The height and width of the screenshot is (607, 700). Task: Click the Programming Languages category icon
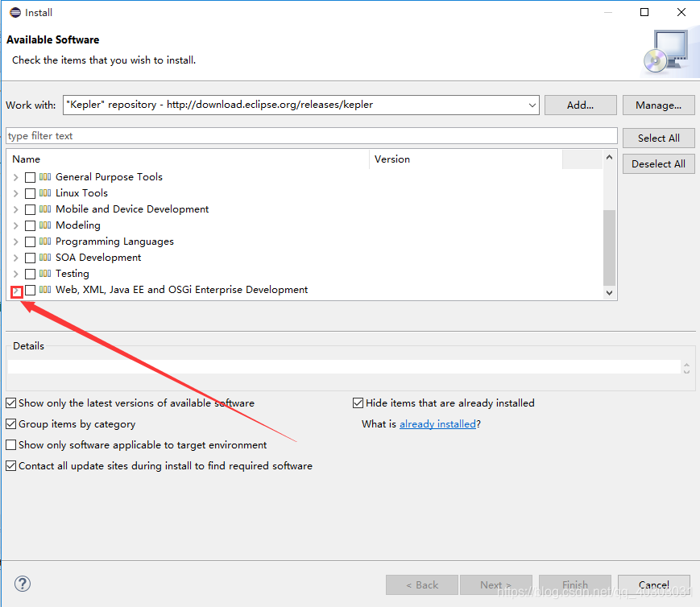tap(45, 241)
